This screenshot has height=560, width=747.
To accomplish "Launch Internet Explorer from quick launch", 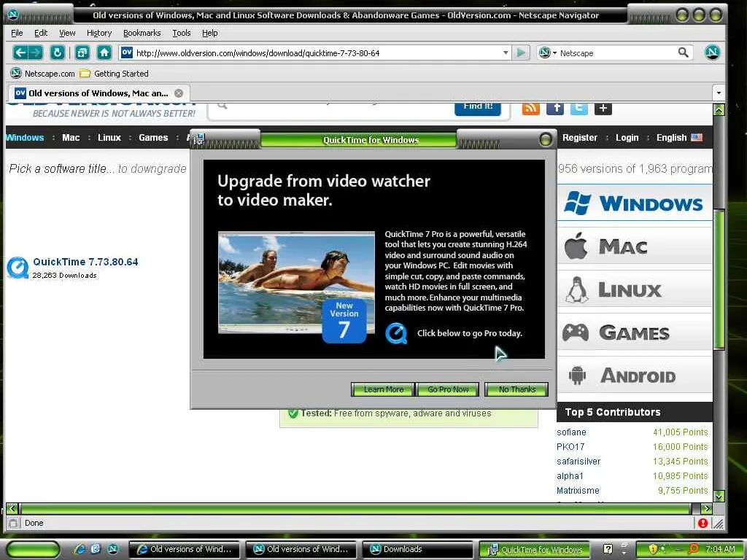I will point(79,549).
